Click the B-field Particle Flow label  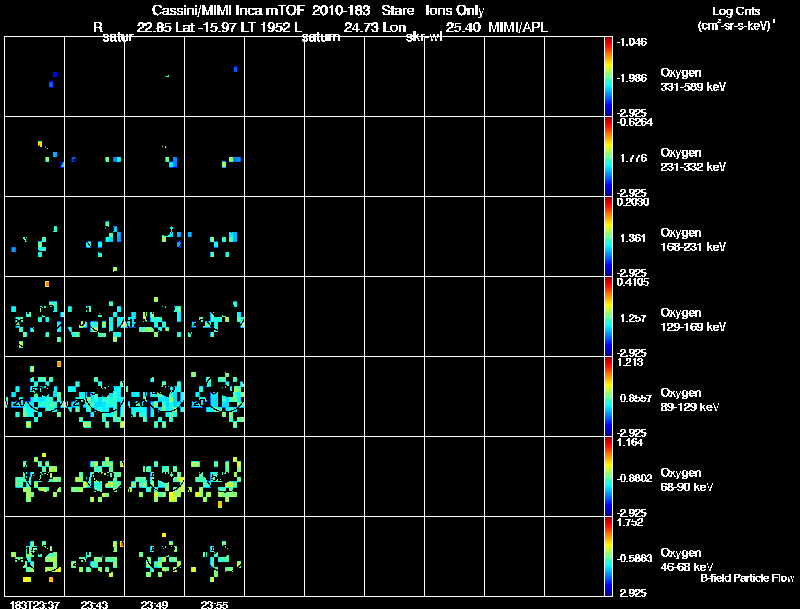click(x=746, y=578)
